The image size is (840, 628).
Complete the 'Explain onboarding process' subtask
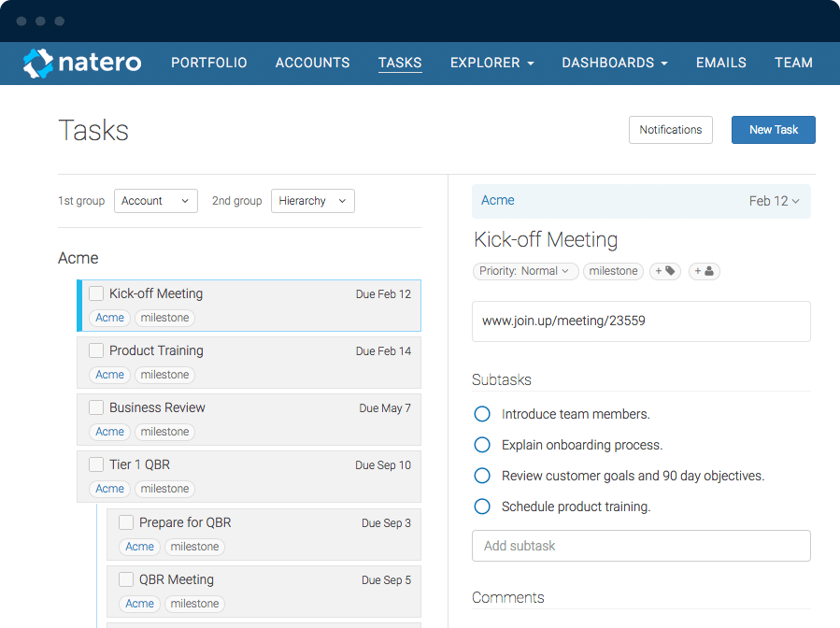click(482, 445)
